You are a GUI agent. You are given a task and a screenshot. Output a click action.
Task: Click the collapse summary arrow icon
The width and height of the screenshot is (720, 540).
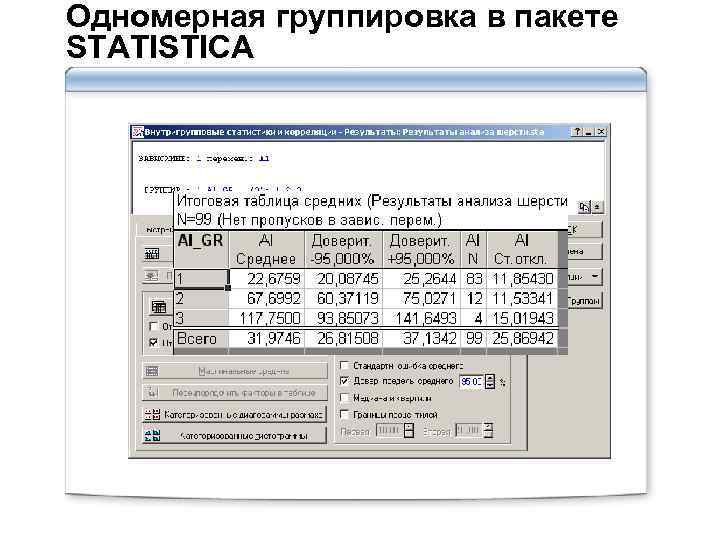596,207
